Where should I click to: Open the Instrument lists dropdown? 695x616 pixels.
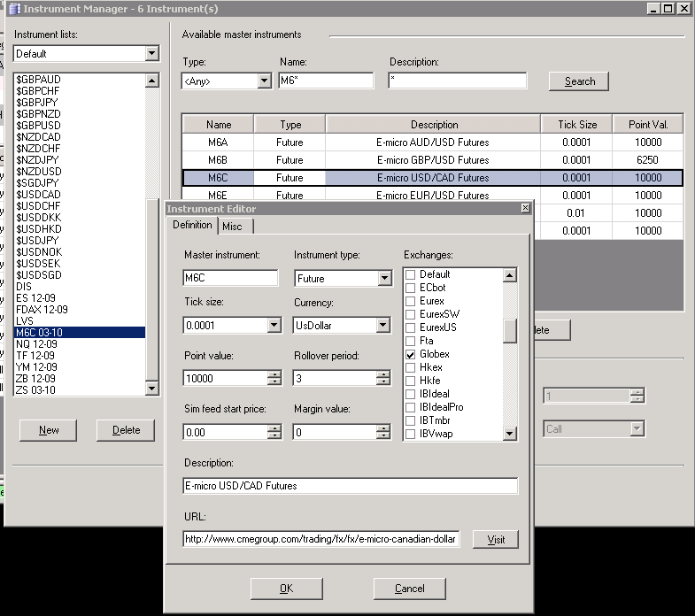[151, 54]
